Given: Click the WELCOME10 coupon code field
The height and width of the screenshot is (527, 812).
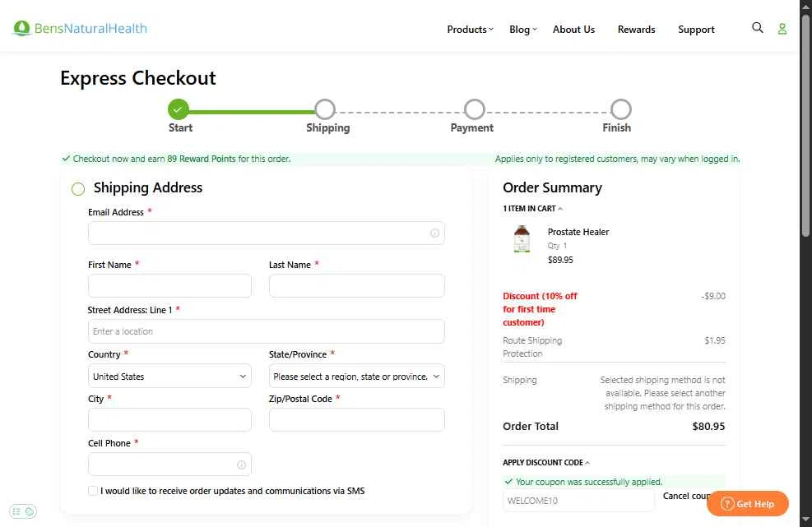Looking at the screenshot, I should pyautogui.click(x=578, y=501).
